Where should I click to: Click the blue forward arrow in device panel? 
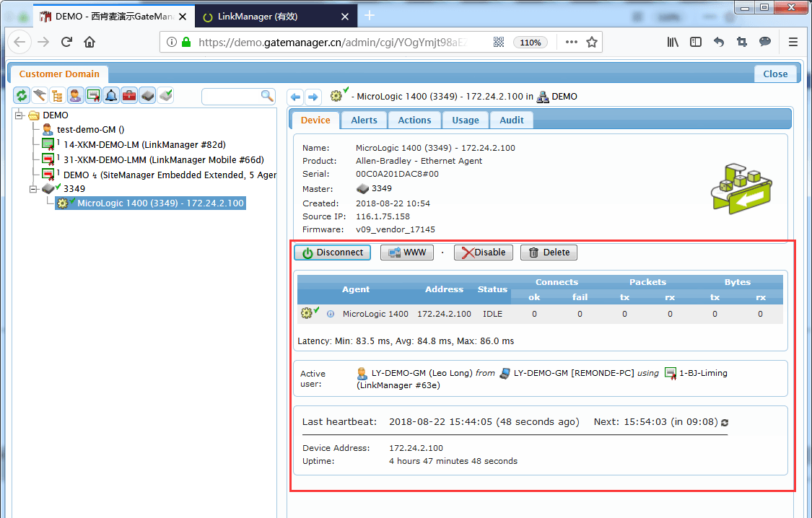[x=313, y=97]
